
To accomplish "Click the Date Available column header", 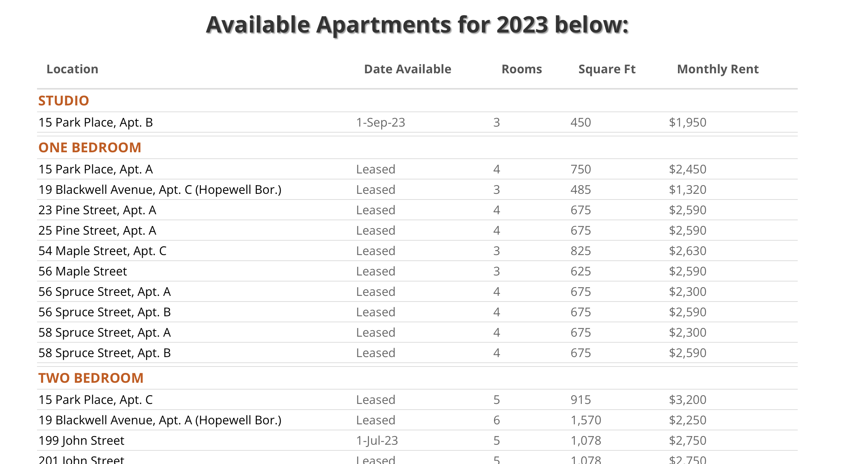I will pos(407,69).
